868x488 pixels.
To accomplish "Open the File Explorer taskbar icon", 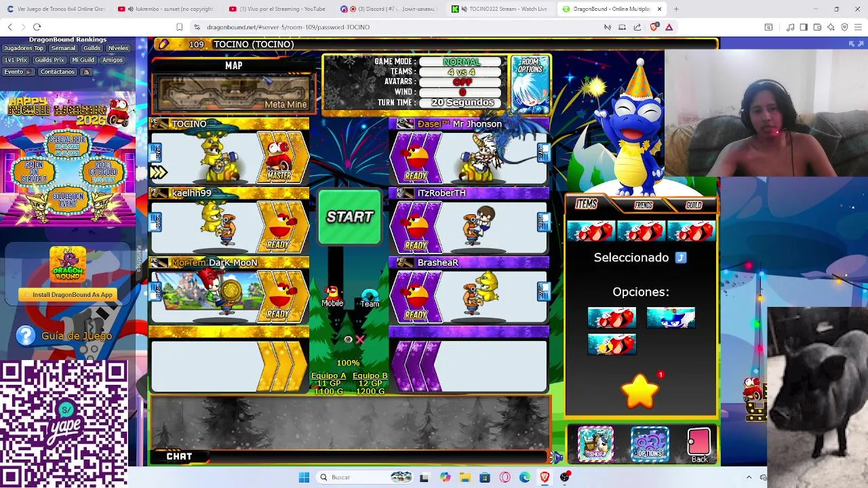I will tap(465, 477).
